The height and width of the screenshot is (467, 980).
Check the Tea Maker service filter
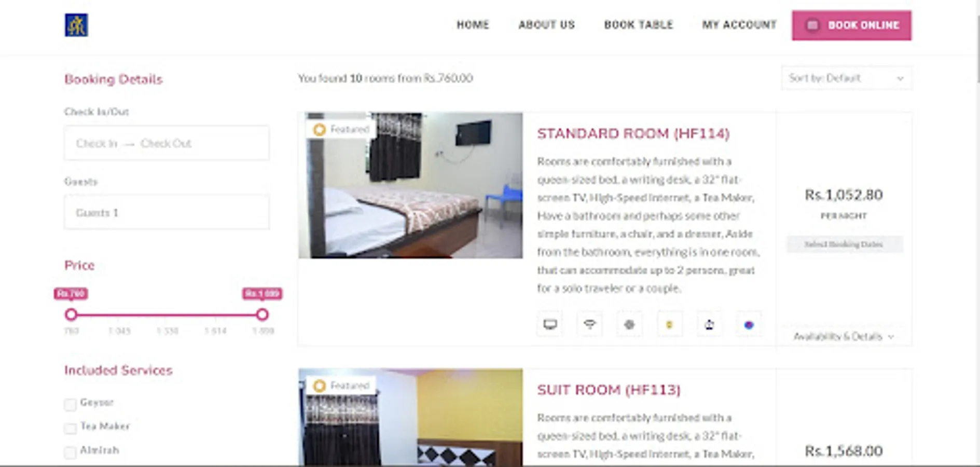pos(70,428)
